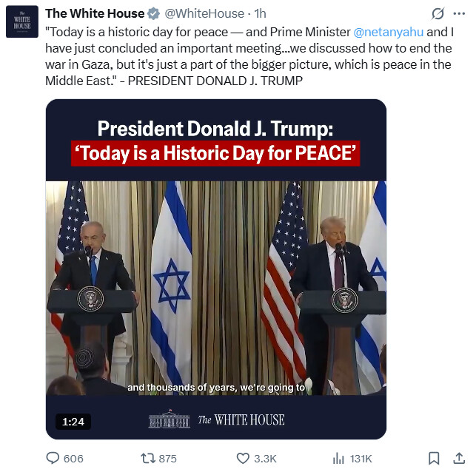
Task: Click the White House logo in video footer
Action: pyautogui.click(x=216, y=419)
